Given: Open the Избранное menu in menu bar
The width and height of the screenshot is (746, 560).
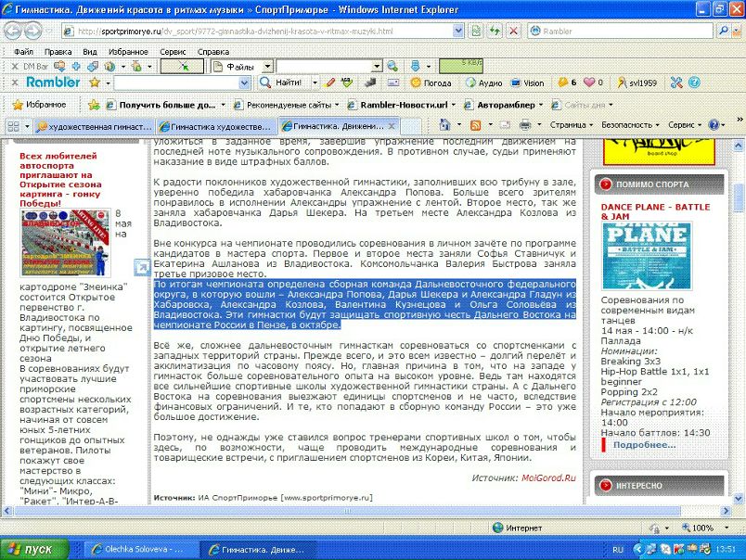Looking at the screenshot, I should (x=128, y=52).
